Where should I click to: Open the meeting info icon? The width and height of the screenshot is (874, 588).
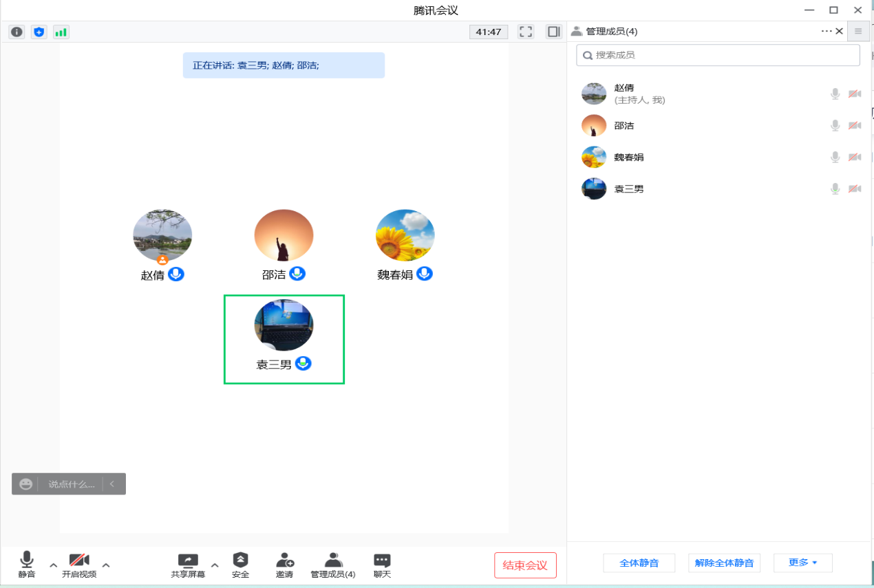coord(17,32)
